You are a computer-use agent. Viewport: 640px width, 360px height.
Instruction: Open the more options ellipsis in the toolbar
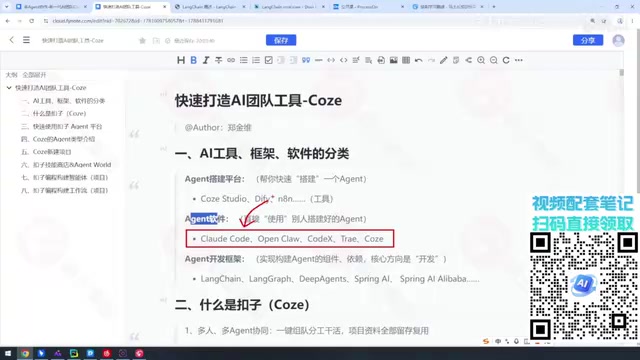point(519,60)
